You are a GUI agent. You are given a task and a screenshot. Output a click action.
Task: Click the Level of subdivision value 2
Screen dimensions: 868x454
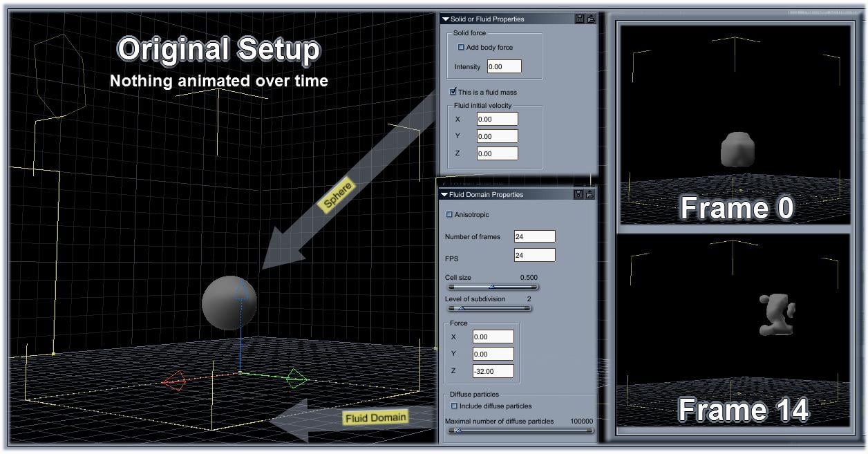[x=529, y=299]
